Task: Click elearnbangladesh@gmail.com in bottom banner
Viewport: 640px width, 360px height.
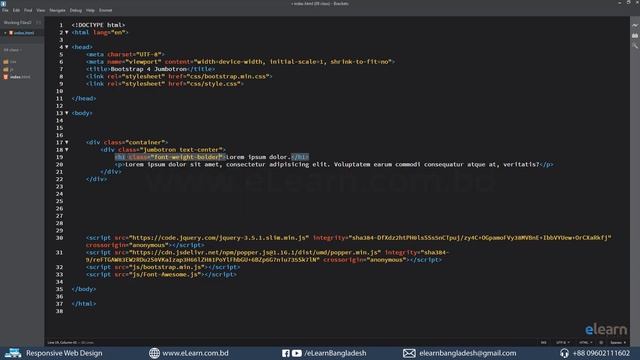Action: click(x=468, y=353)
